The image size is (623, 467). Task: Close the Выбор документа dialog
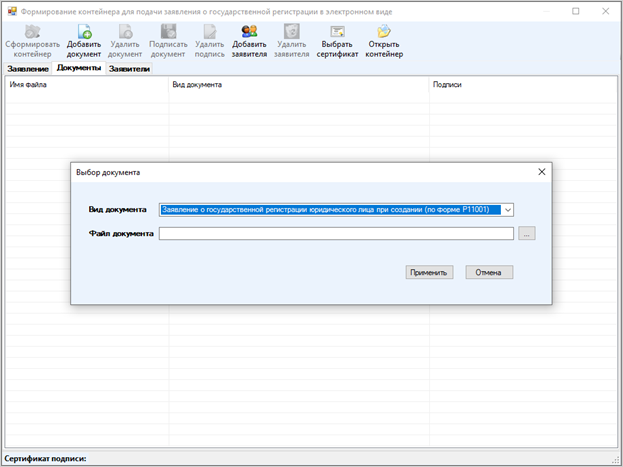tap(542, 172)
